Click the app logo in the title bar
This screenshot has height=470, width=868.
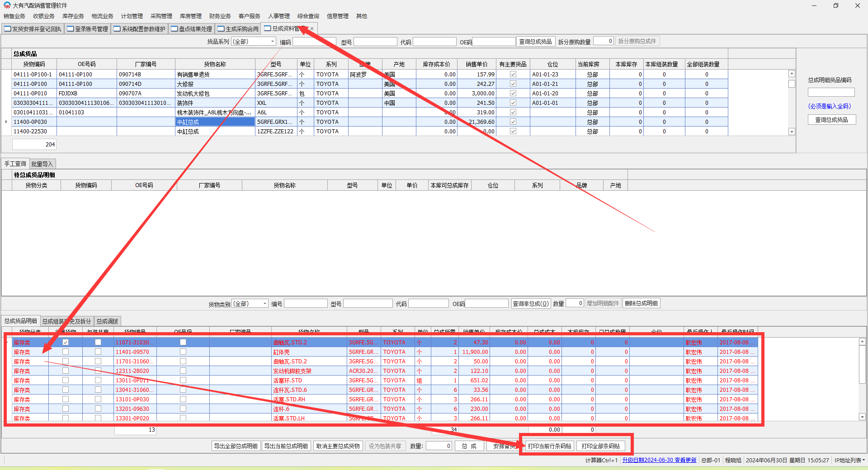point(7,5)
